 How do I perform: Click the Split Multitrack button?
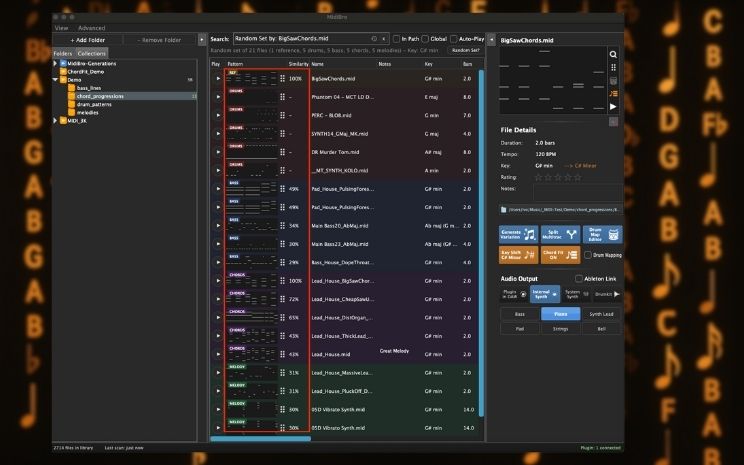click(561, 234)
